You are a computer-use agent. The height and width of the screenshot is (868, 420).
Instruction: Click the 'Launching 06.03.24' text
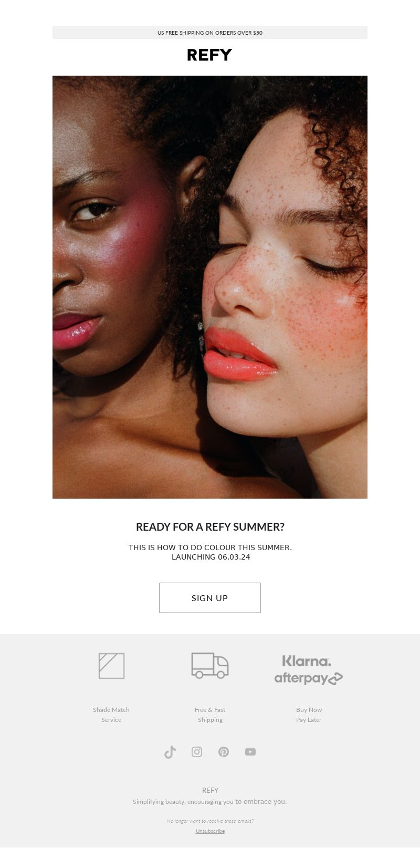(x=211, y=557)
